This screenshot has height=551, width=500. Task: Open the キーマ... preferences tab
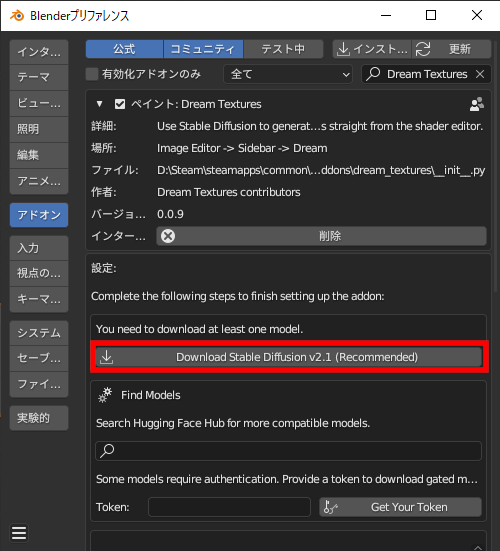click(39, 299)
